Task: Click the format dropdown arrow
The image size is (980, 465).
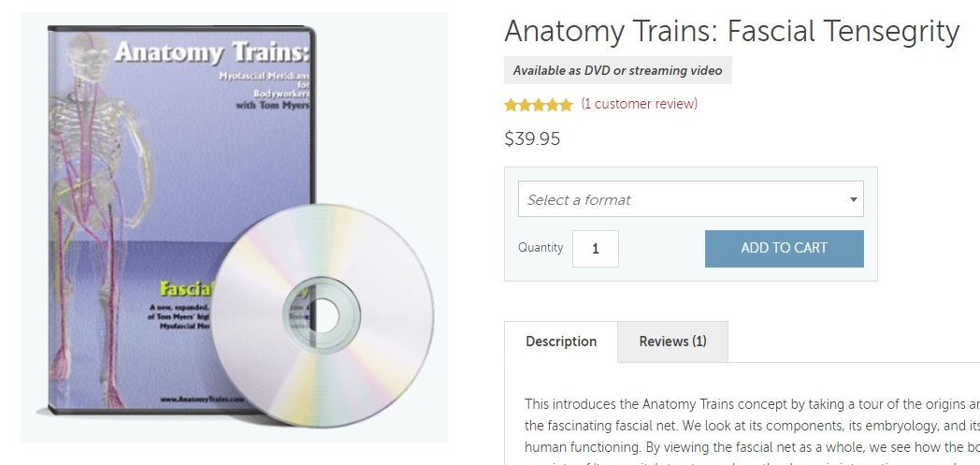Action: click(x=853, y=199)
